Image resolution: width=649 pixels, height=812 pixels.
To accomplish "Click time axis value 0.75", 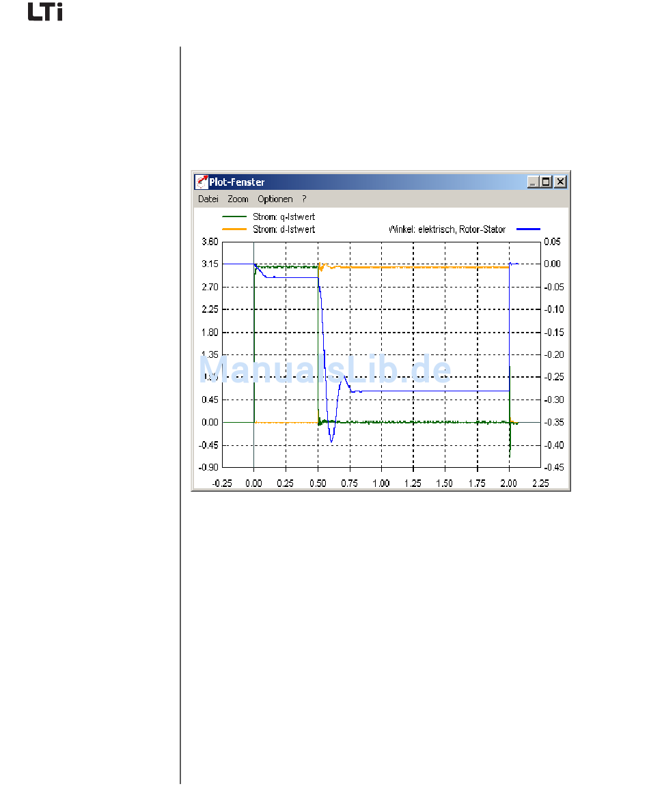I will [350, 483].
